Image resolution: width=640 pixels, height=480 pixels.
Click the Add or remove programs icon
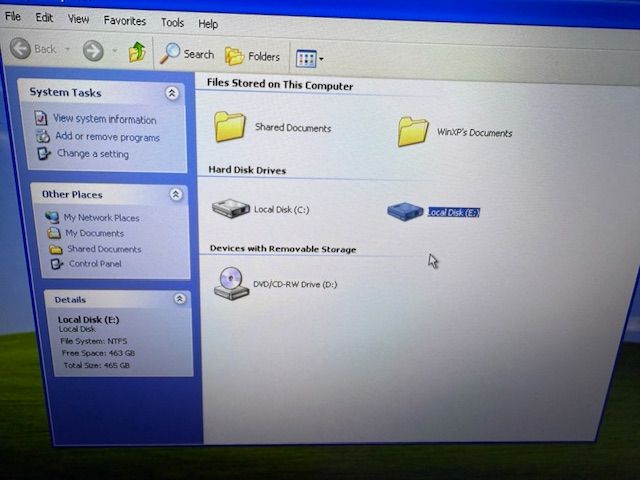(x=42, y=136)
